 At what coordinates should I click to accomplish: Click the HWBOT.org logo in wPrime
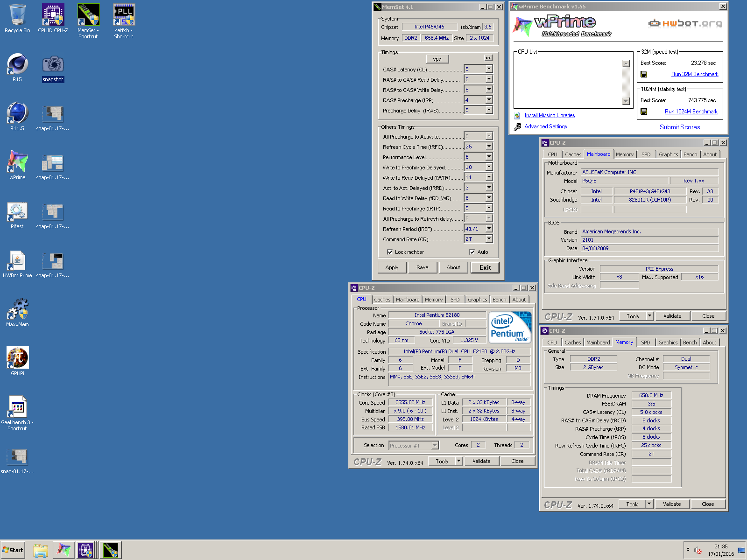point(685,23)
